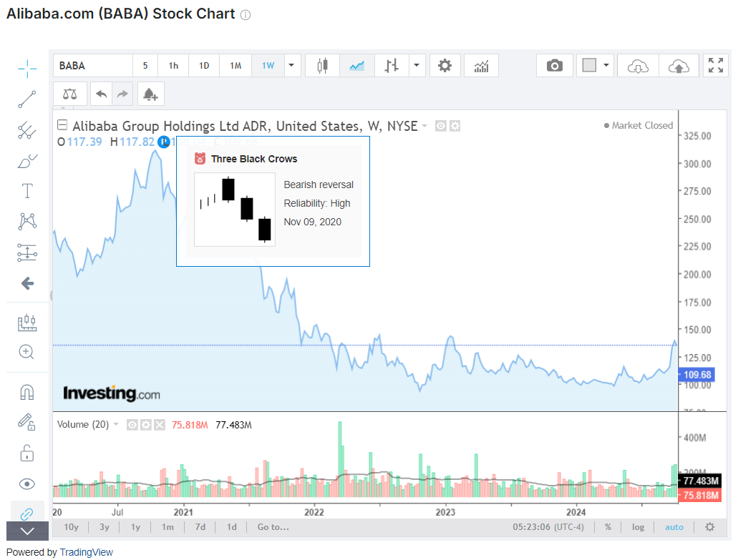Toggle lock all drawing tools
This screenshot has height=560, width=738.
click(x=27, y=453)
